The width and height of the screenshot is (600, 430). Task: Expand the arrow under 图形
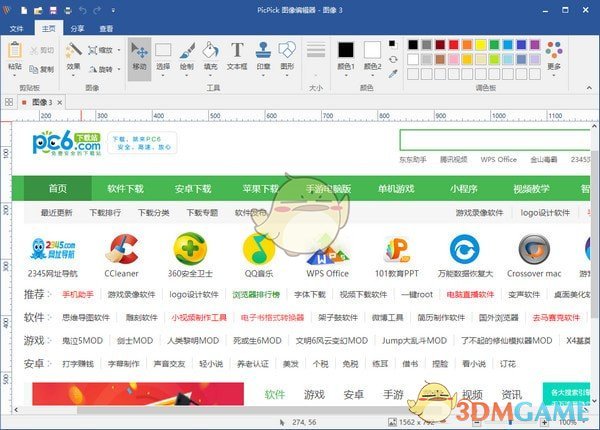coord(287,75)
